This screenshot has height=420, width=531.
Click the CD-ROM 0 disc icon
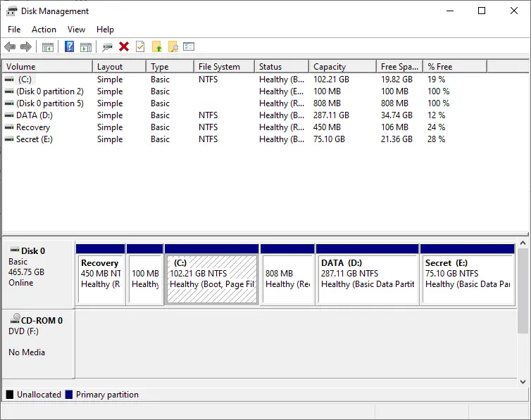tap(15, 319)
